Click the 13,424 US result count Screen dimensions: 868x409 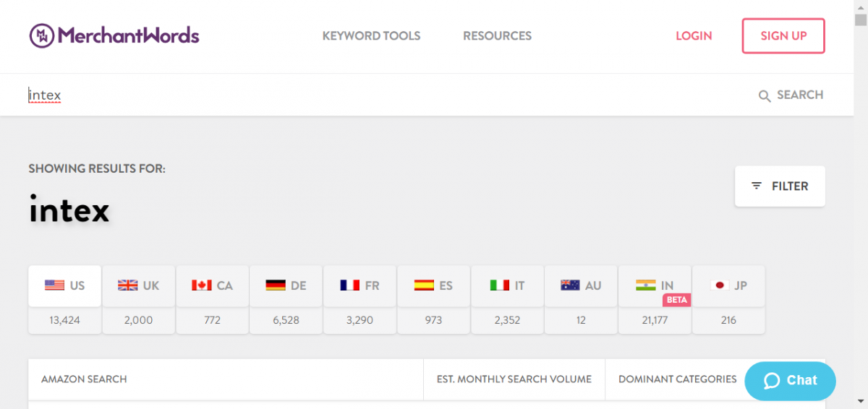(x=65, y=320)
